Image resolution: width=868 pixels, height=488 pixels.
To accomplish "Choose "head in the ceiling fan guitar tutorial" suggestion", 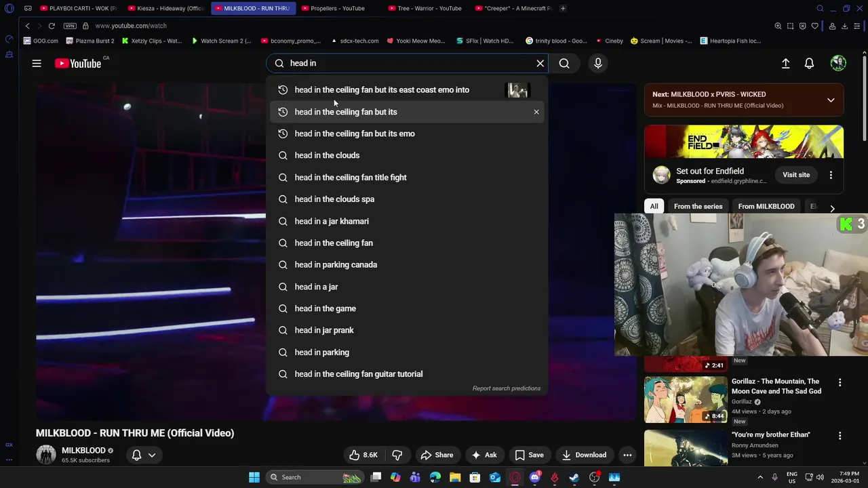I will [x=406, y=374].
